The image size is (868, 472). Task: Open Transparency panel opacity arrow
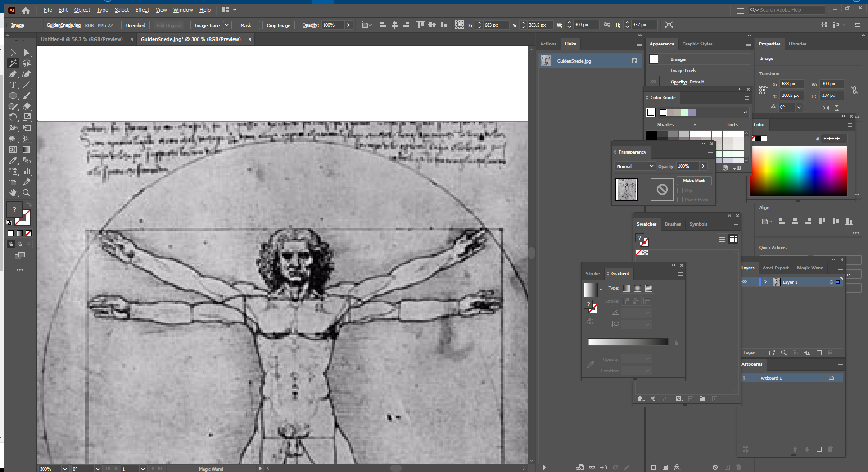click(703, 166)
